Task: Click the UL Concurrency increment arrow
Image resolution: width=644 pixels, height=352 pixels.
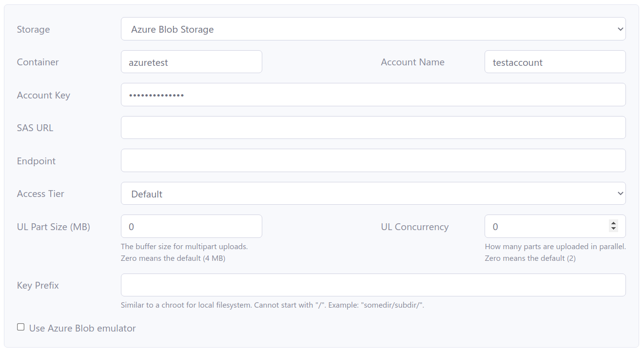Action: 613,224
